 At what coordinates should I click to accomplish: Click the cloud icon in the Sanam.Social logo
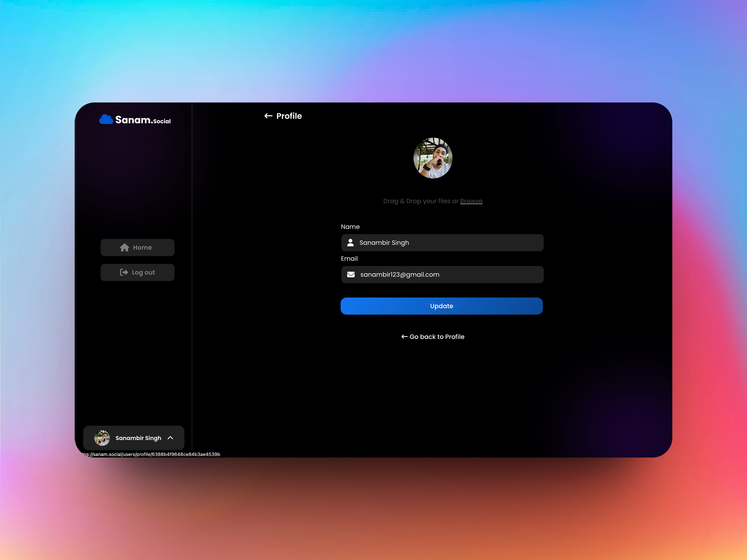(x=106, y=119)
